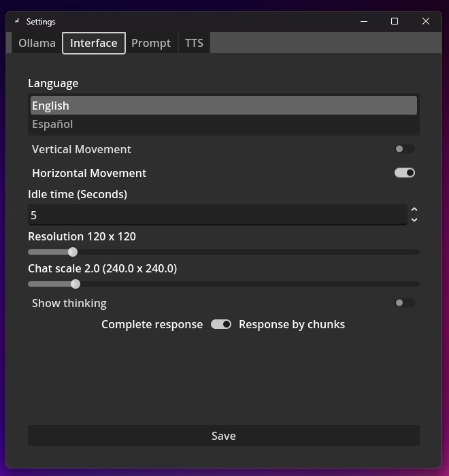Choose Español in the Language list
This screenshot has width=449, height=476.
click(x=52, y=124)
